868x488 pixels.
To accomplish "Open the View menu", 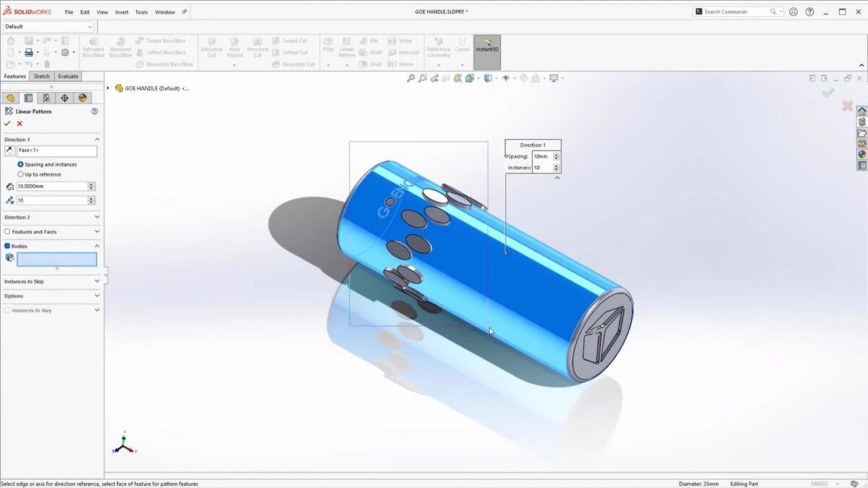I will 102,12.
